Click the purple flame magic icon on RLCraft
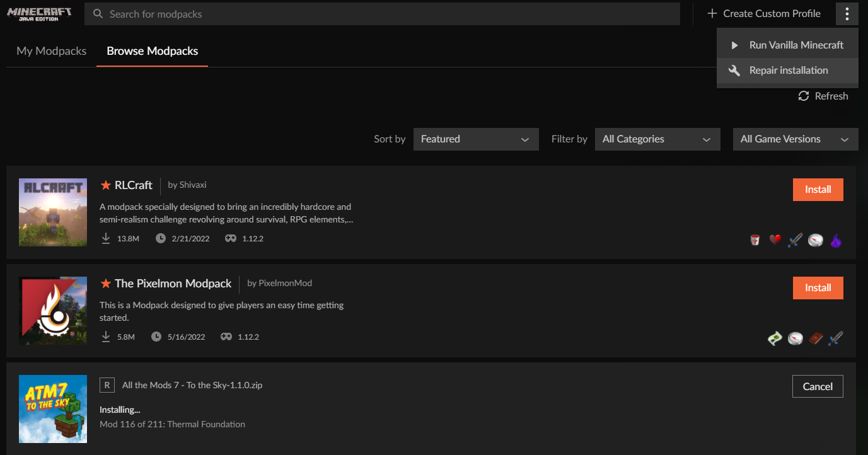 tap(835, 240)
